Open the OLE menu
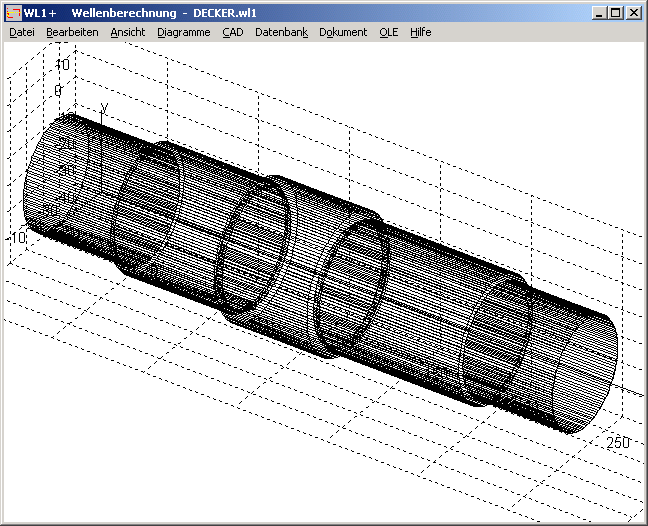This screenshot has width=648, height=526. (388, 32)
